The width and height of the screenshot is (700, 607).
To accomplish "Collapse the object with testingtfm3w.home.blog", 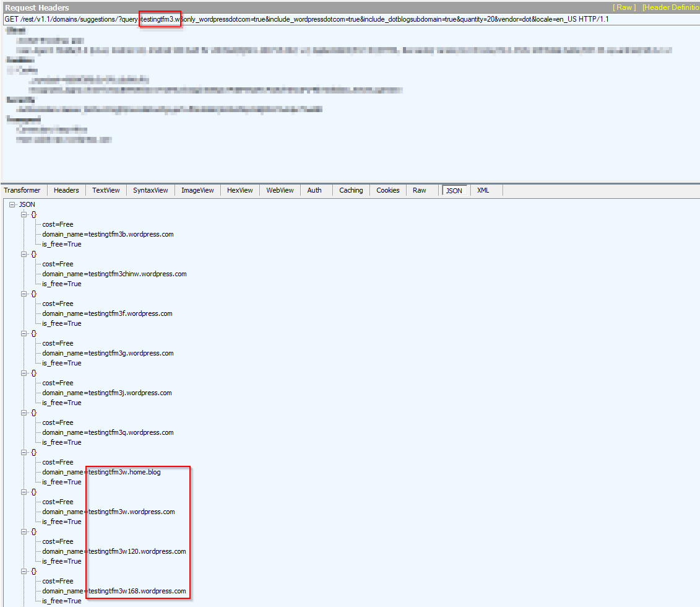I will click(x=24, y=452).
